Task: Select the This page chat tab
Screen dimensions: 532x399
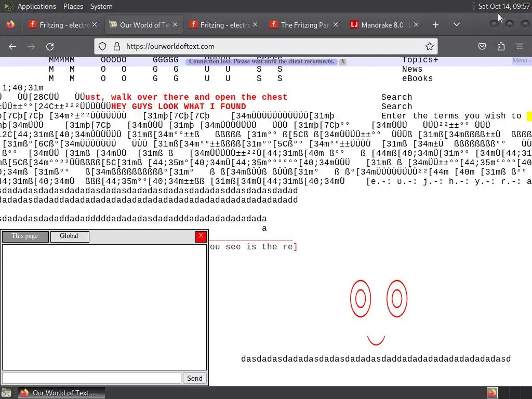Action: (x=25, y=236)
